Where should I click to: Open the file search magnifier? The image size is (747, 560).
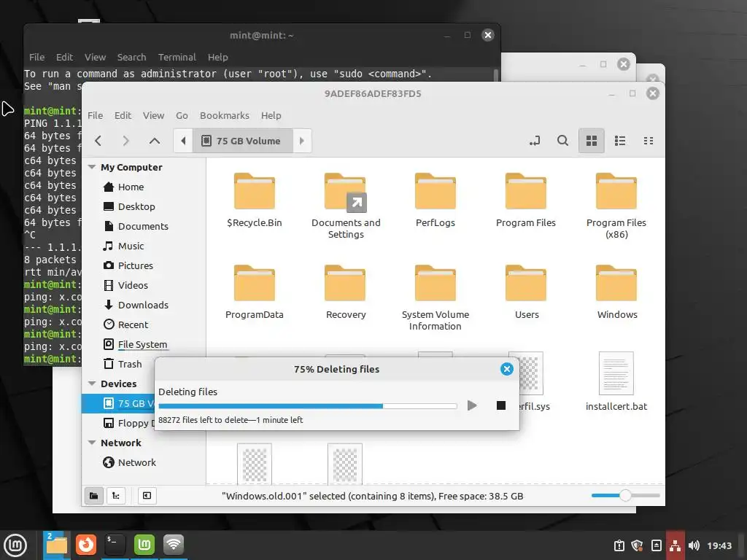[562, 141]
